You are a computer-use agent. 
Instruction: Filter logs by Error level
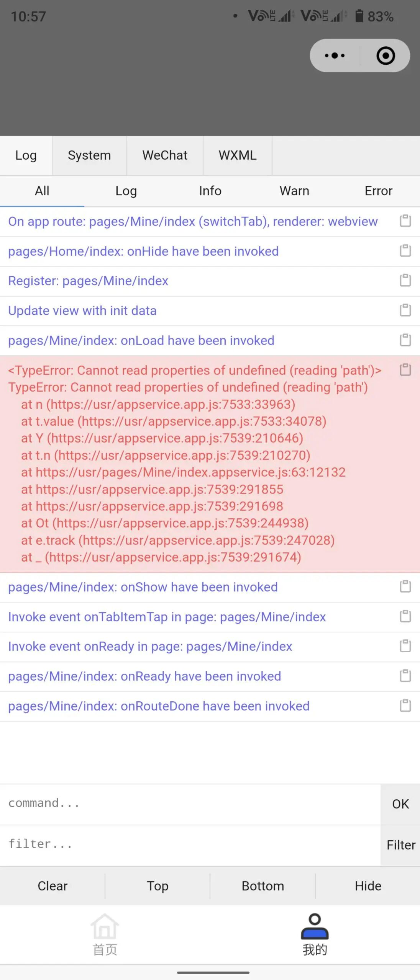[x=378, y=191]
